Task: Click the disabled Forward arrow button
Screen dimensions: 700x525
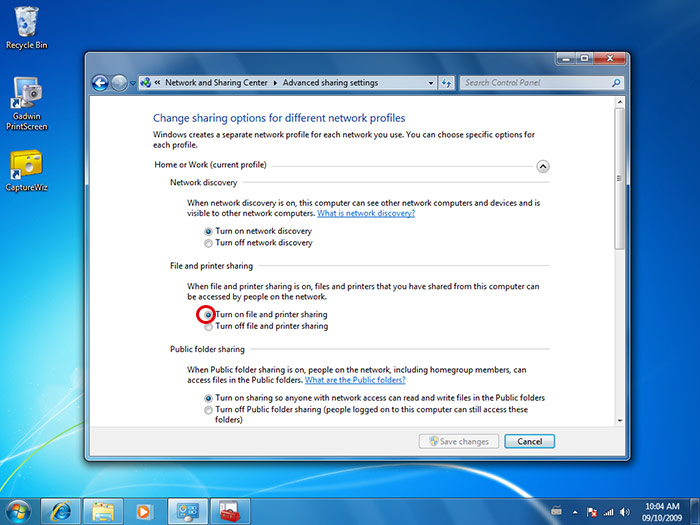Action: pos(119,83)
